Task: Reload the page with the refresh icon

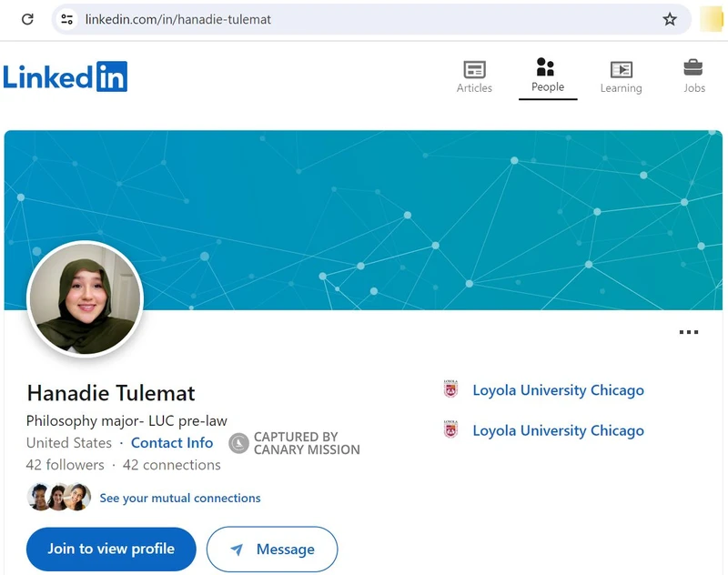Action: [27, 19]
